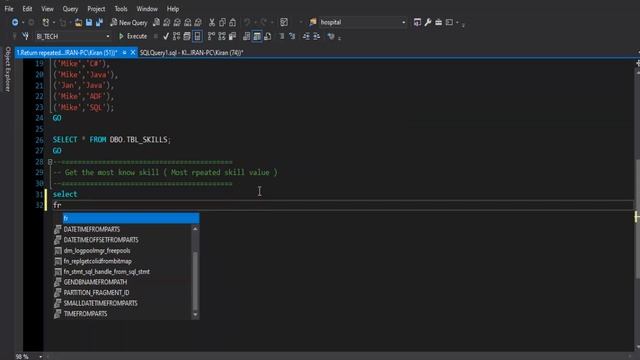The image size is (640, 360).
Task: Select Results to Grid icon
Action: coord(257,36)
